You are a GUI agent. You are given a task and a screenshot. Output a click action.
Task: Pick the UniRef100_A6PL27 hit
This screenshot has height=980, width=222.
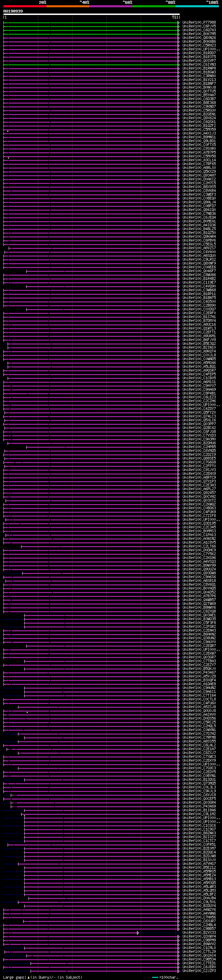pos(199,489)
